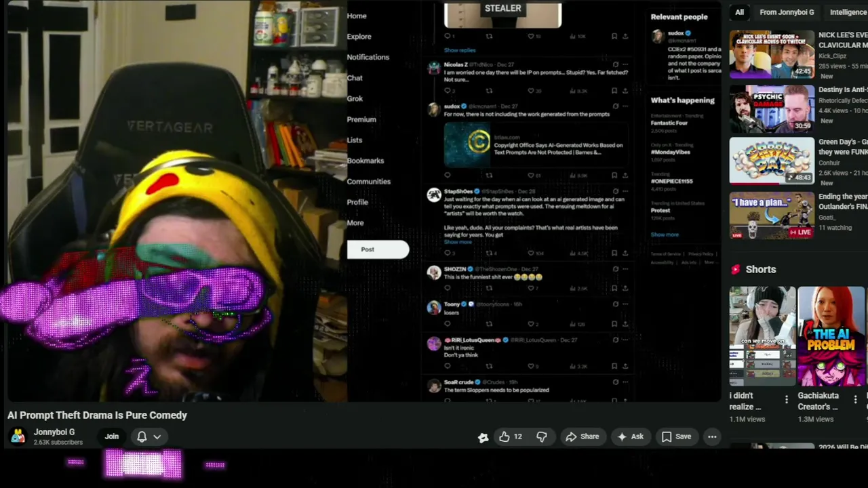
Task: Select the 'Intelligence' filter chip
Action: 848,12
